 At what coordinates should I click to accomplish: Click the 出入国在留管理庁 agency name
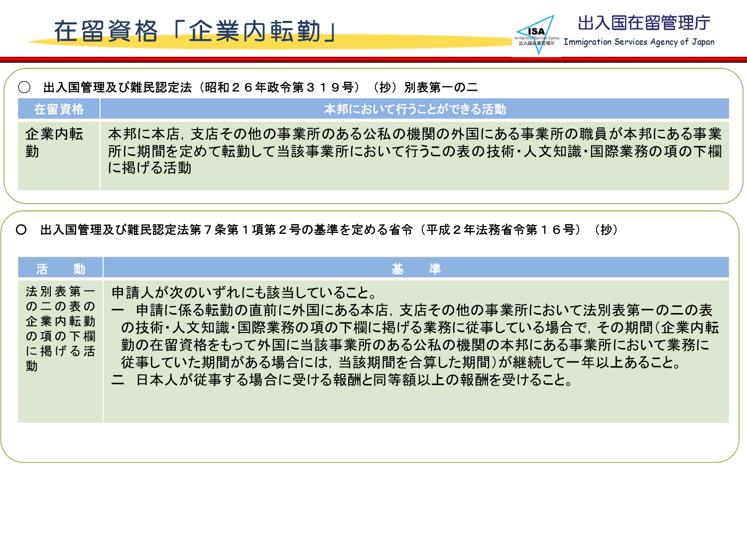coord(644,23)
